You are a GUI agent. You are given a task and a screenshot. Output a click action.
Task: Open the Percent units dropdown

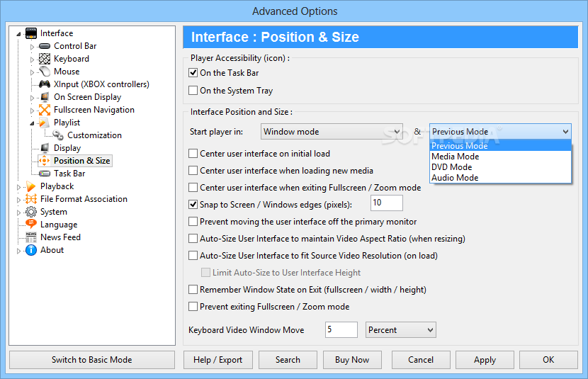[400, 330]
